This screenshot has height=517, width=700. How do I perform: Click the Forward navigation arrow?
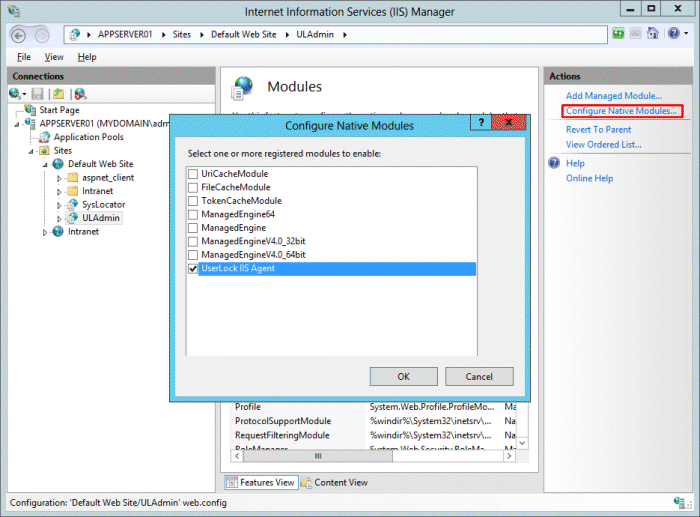pyautogui.click(x=42, y=35)
